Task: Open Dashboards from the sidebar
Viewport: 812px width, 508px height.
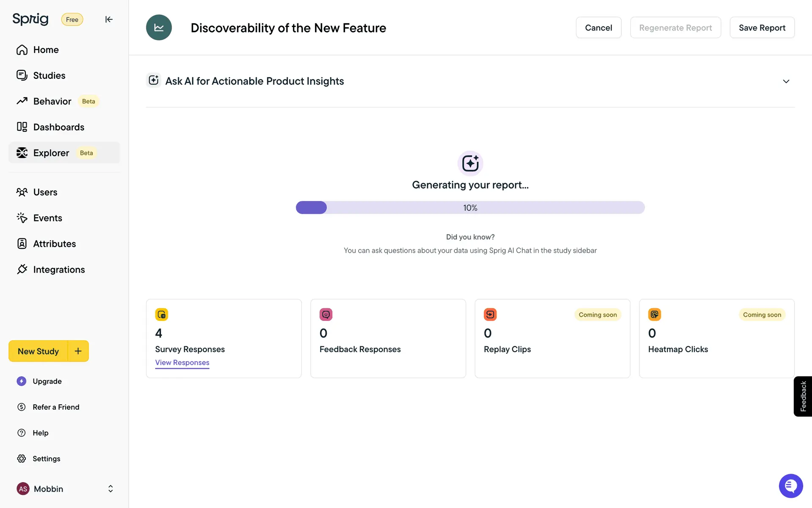Action: (58, 127)
